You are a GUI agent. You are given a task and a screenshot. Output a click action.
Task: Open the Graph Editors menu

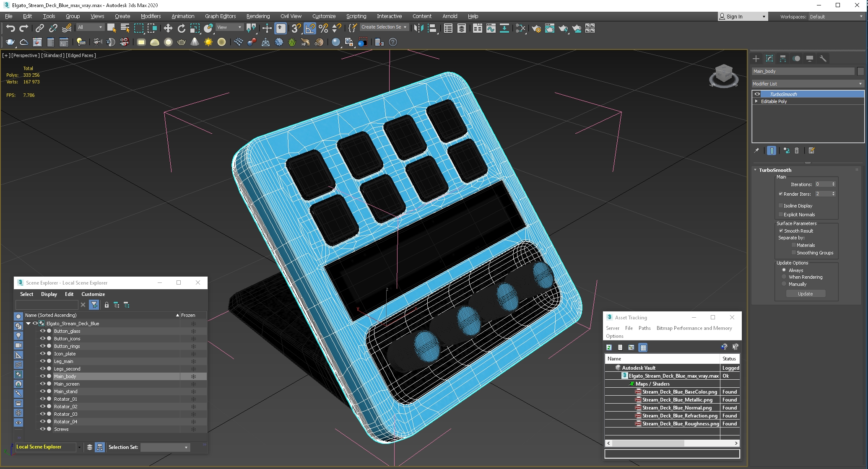click(x=220, y=16)
